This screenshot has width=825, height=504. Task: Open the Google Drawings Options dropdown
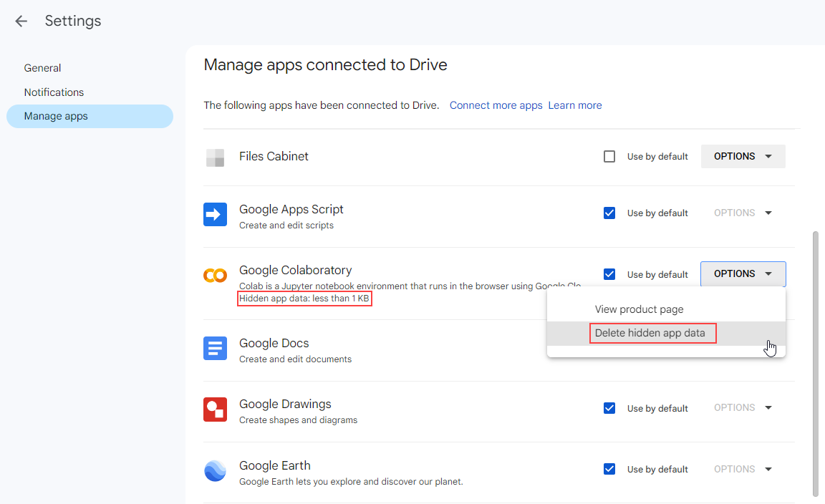743,407
